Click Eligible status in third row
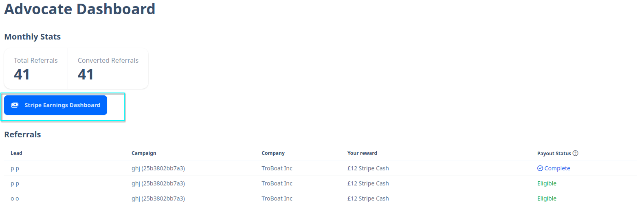This screenshot has width=644, height=205. click(546, 198)
